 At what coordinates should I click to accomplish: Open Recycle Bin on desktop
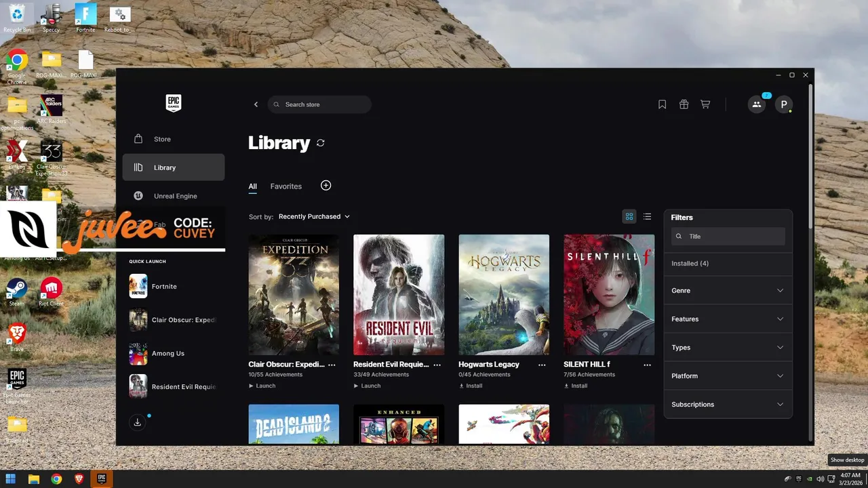point(17,18)
